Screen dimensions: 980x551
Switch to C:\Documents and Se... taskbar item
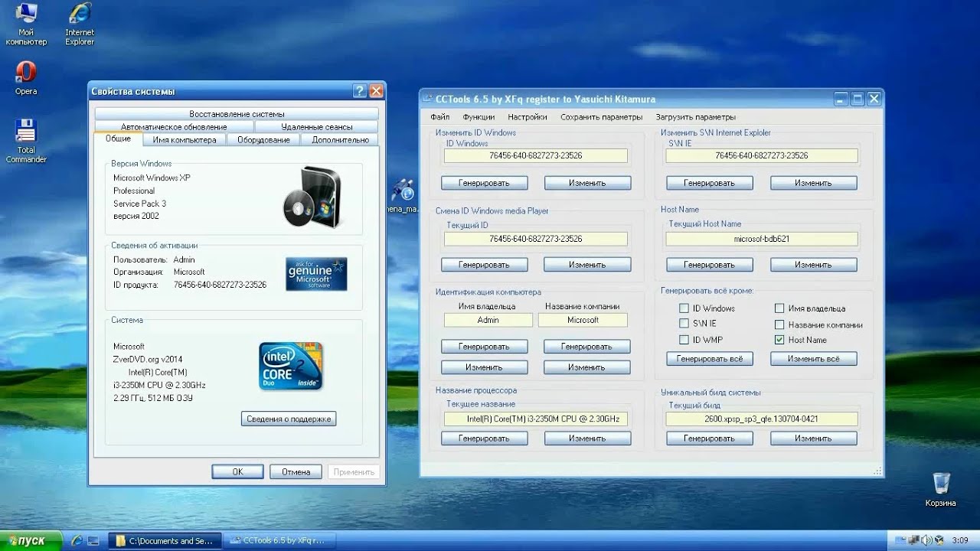pos(165,541)
